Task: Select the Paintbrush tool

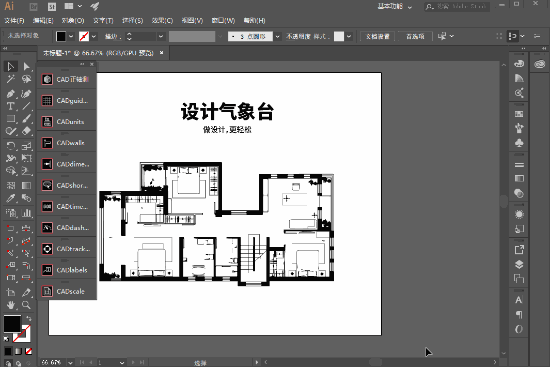Action: click(26, 119)
